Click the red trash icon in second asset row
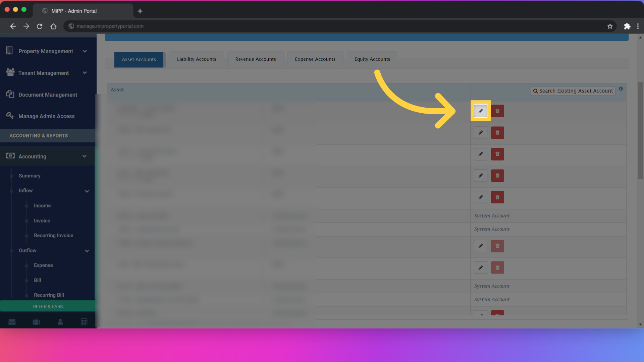The image size is (644, 362). [x=497, y=133]
